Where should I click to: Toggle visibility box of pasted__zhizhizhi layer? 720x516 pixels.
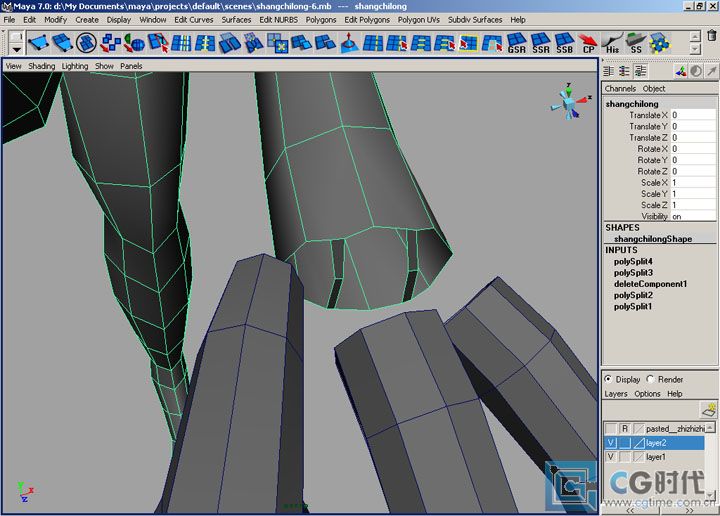pyautogui.click(x=611, y=429)
